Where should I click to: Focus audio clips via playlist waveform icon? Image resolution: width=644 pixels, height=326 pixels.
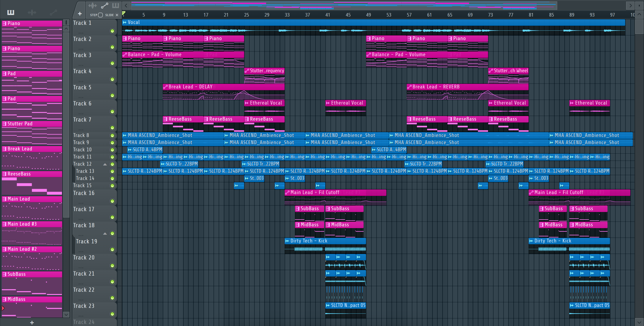click(x=93, y=6)
